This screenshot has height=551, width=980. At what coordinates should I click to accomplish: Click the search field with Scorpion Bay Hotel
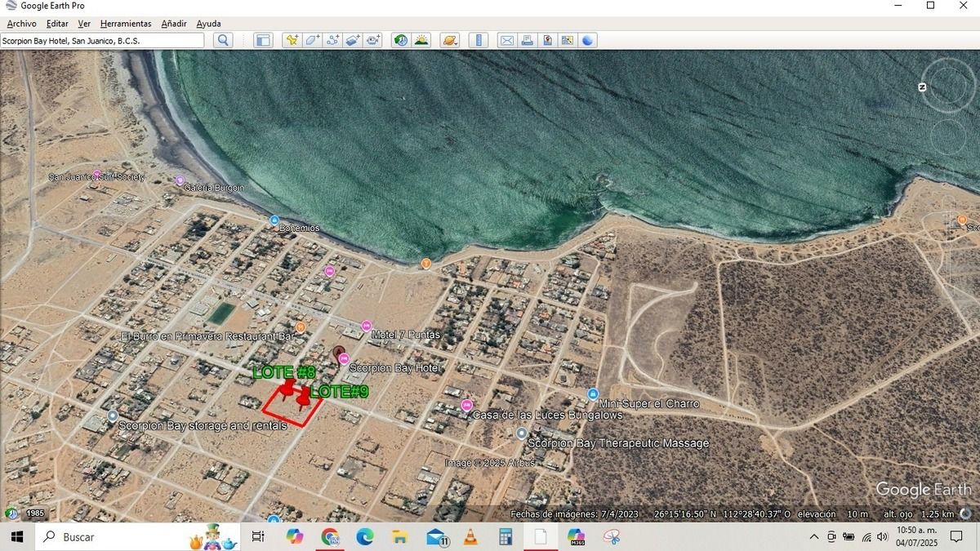point(102,40)
